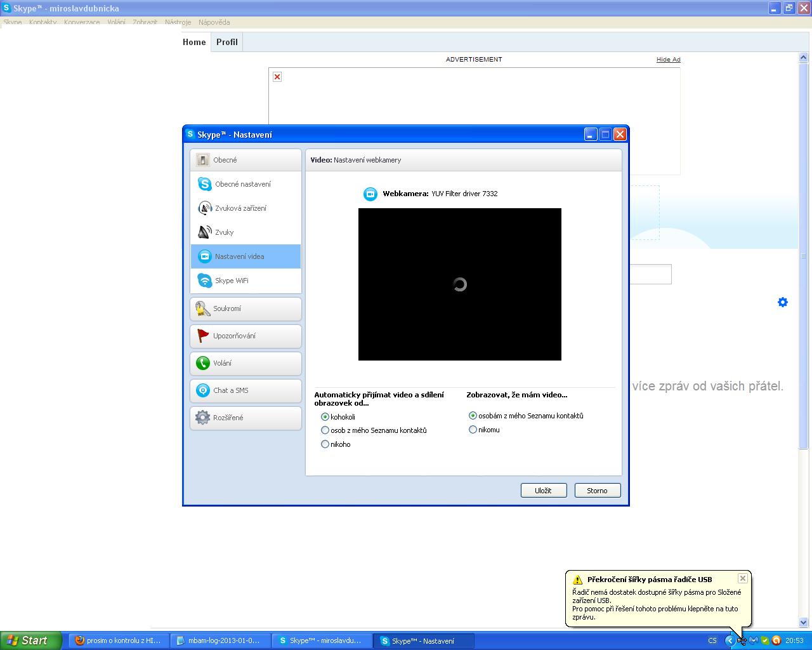The image size is (812, 650).
Task: Click the Skype Nastavení taskbar button
Action: (424, 640)
